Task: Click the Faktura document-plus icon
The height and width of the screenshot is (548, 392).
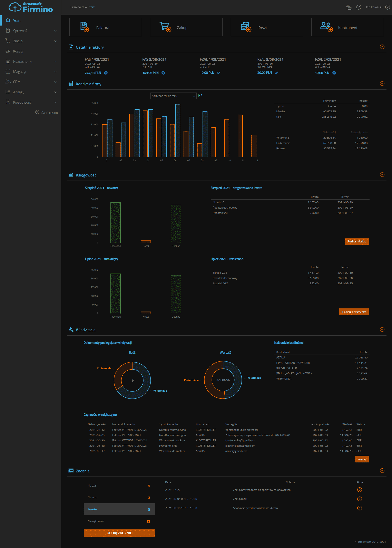Action: (x=85, y=27)
